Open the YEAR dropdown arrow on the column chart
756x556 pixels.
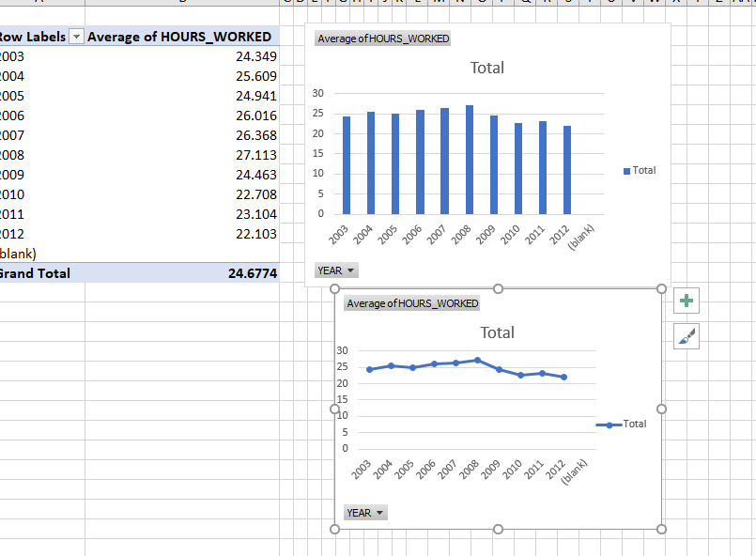tap(348, 270)
